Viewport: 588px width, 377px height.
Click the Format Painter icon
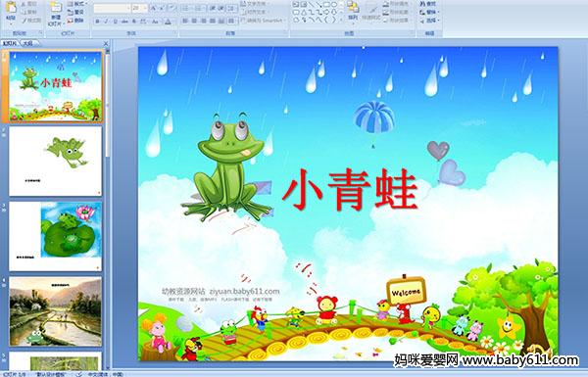point(31,21)
